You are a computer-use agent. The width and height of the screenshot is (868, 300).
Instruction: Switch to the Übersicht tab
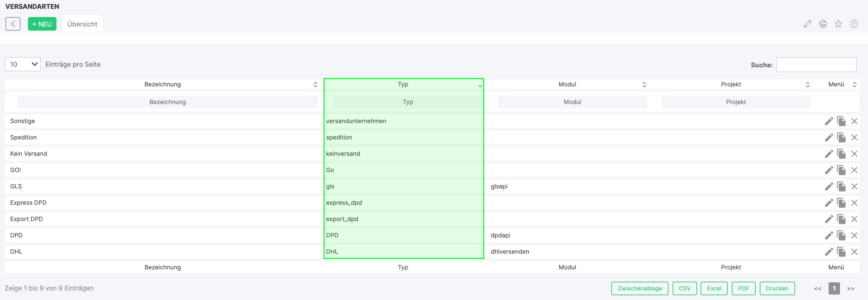(82, 24)
